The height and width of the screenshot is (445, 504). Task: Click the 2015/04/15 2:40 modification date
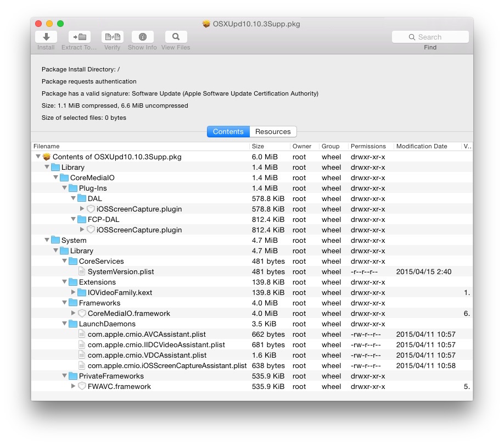coord(424,272)
